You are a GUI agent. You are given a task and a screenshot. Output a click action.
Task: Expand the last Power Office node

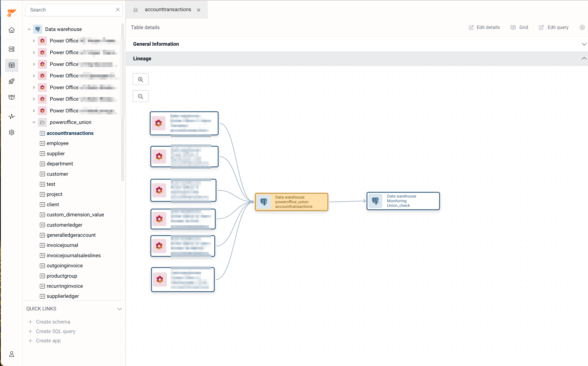coord(34,111)
